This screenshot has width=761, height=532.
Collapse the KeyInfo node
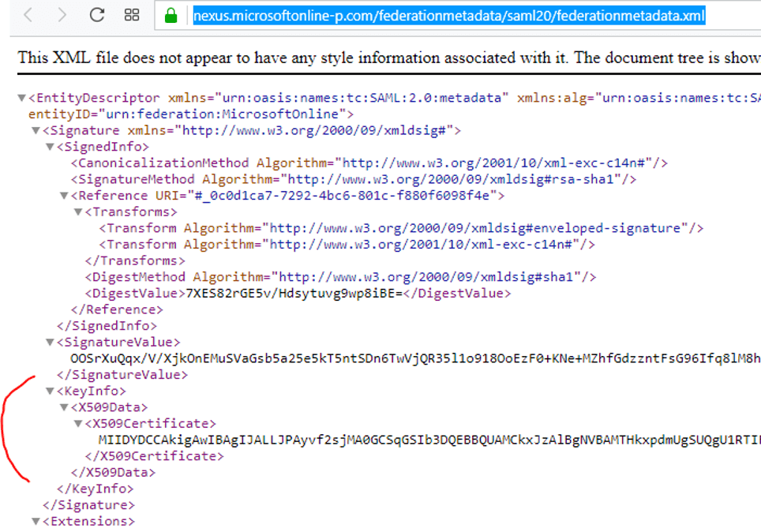tap(51, 392)
